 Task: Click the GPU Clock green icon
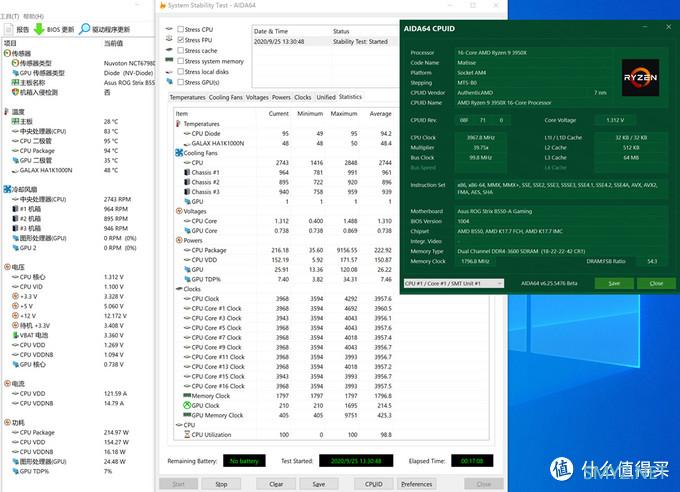(187, 405)
